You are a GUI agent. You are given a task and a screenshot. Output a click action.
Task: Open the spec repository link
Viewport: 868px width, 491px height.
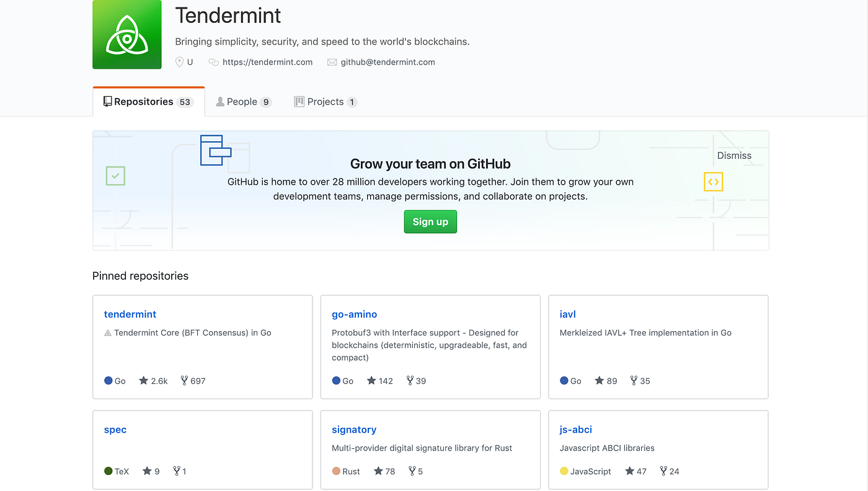(115, 430)
